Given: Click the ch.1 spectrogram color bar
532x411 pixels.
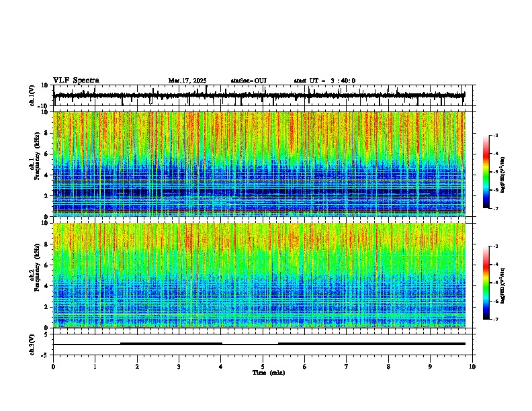Looking at the screenshot, I should coord(486,172).
